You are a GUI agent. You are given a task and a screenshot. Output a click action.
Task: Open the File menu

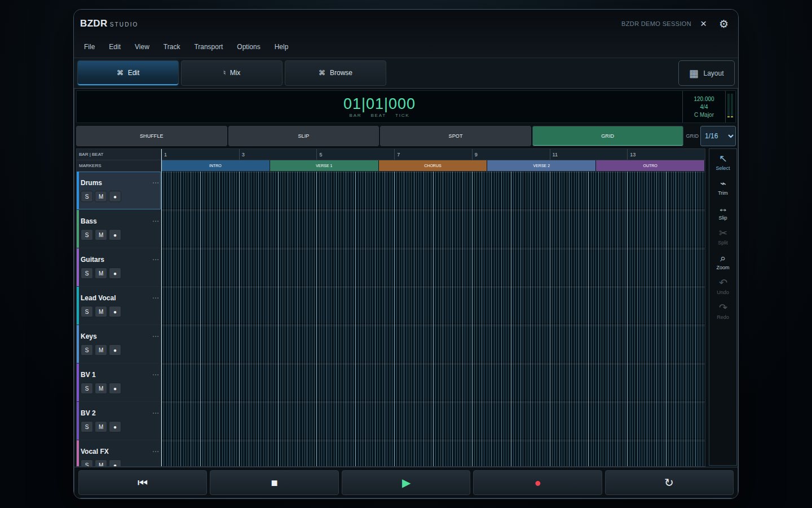coord(89,47)
